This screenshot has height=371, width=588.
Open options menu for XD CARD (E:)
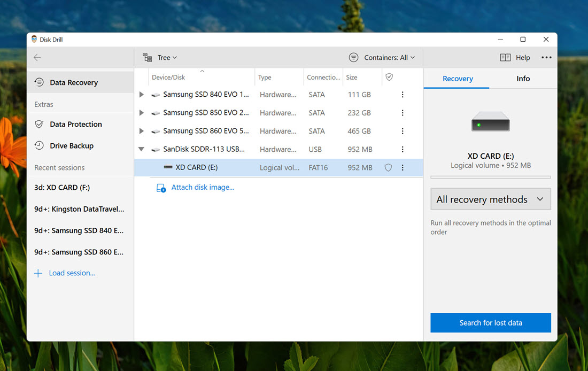(x=403, y=167)
